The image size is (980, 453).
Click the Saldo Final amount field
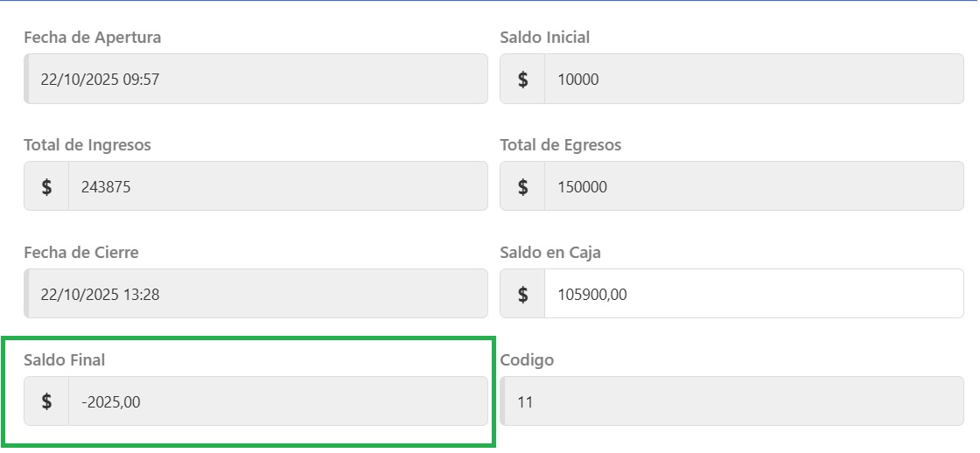277,401
